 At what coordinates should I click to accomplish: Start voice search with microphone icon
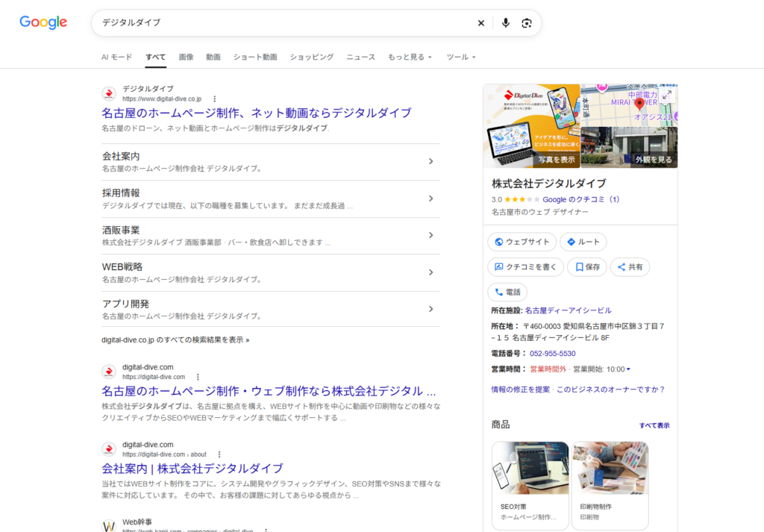505,23
